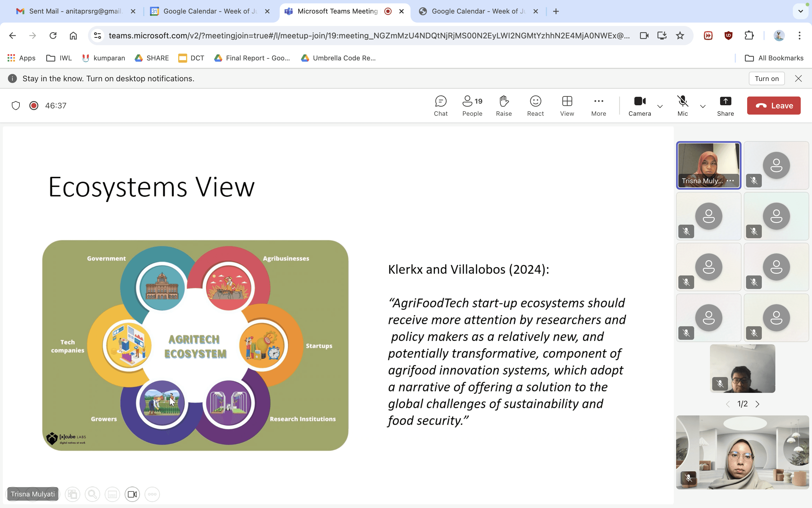Switch to the Sent Mail Gmail tab
812x508 pixels.
(x=76, y=11)
